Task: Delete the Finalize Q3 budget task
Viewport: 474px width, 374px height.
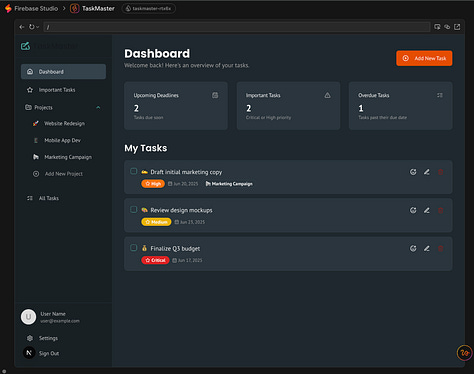Action: [440, 249]
